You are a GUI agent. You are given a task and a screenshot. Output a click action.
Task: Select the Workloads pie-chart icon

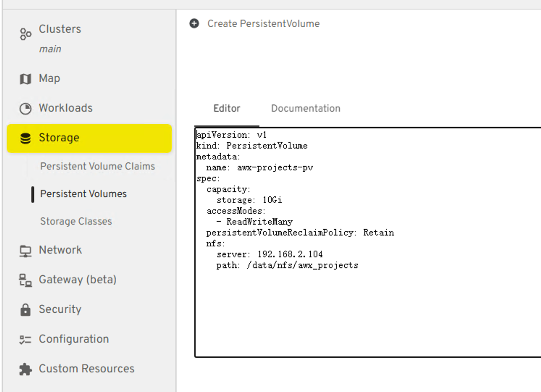point(25,108)
